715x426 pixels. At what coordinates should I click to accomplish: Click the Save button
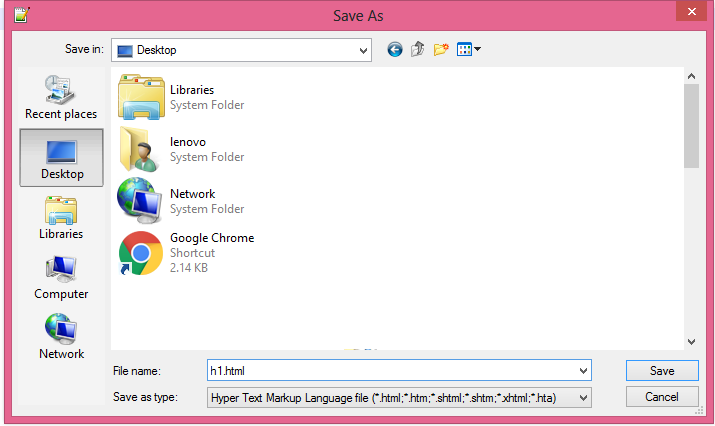[662, 371]
